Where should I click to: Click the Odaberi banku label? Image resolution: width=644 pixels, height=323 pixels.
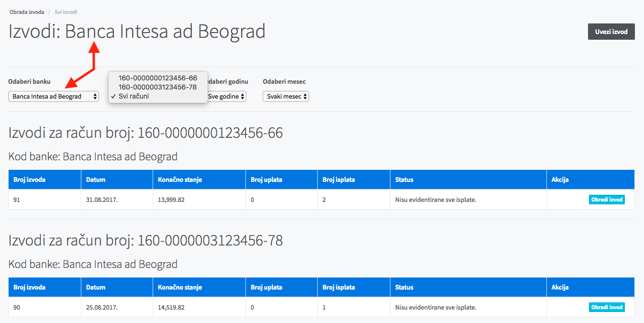click(29, 82)
